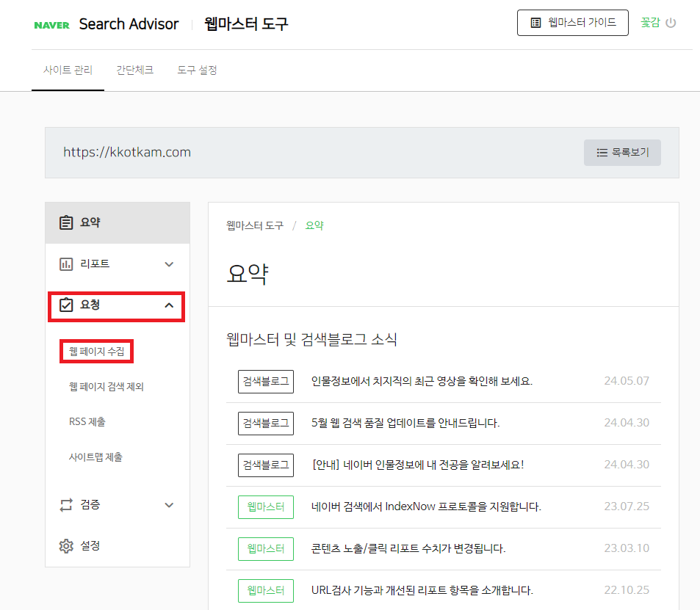The height and width of the screenshot is (610, 700).
Task: Switch to the 사이트 관리 tab
Action: click(x=68, y=70)
